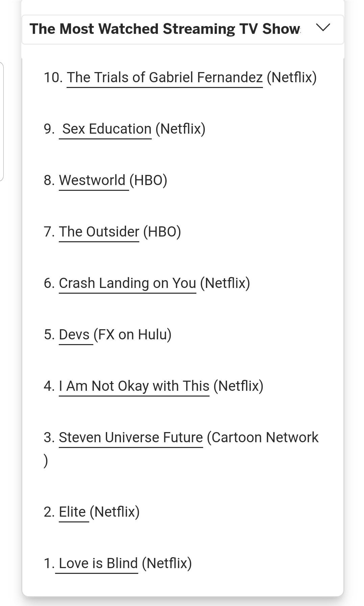This screenshot has width=364, height=606.
Task: Click the HBO label beside The Outsider
Action: (162, 232)
